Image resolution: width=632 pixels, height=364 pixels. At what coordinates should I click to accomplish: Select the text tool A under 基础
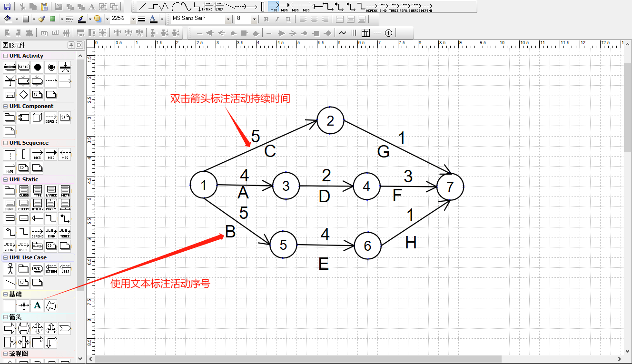click(37, 305)
